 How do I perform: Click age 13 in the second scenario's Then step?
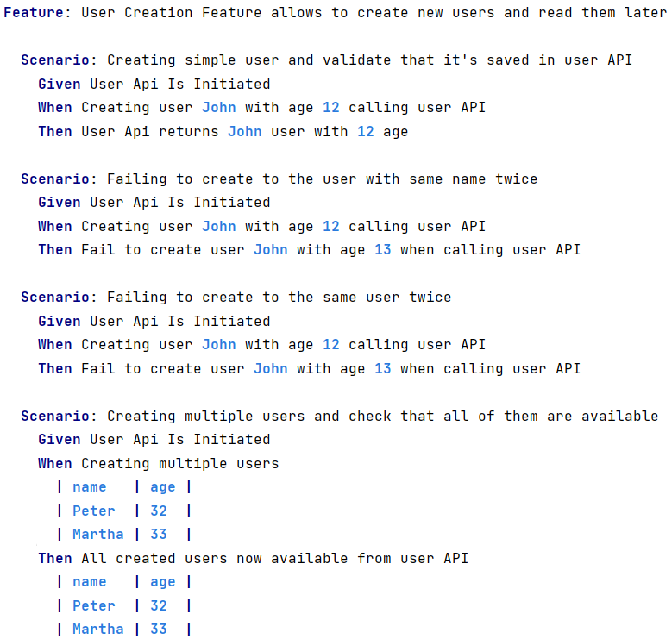pyautogui.click(x=383, y=250)
